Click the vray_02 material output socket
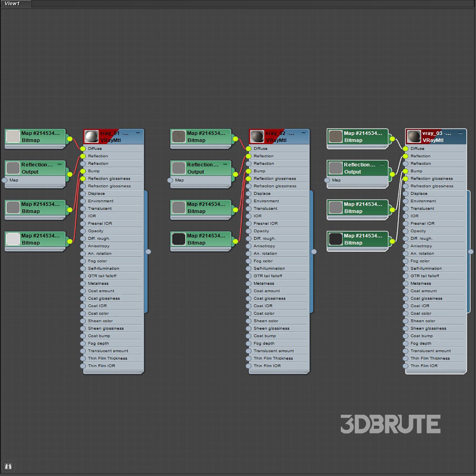The height and width of the screenshot is (476, 476). pyautogui.click(x=314, y=252)
